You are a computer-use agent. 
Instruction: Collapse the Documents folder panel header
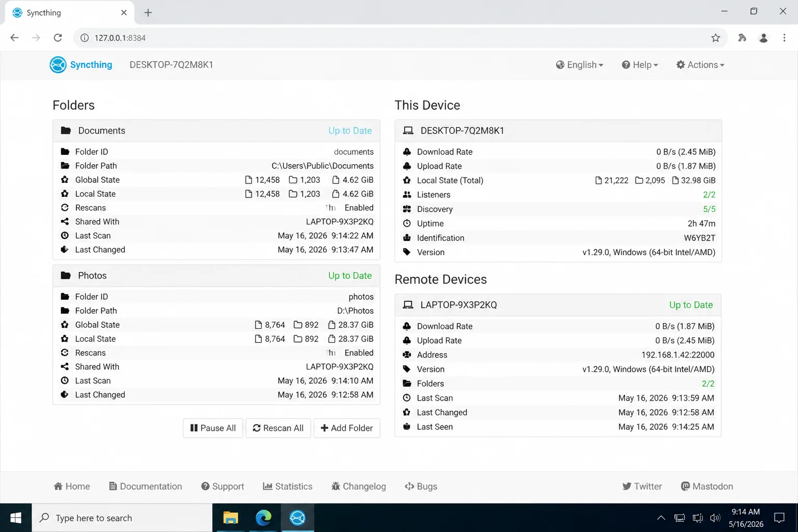pyautogui.click(x=216, y=130)
